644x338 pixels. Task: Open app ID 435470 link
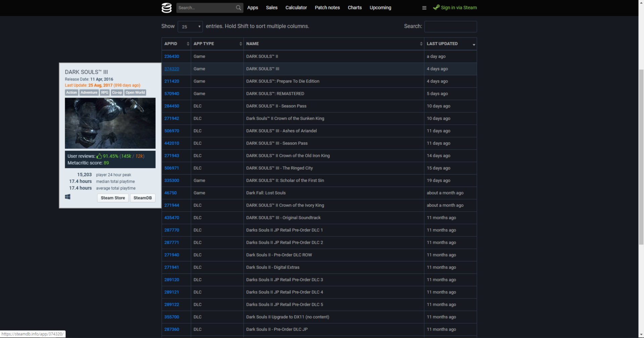(x=171, y=218)
